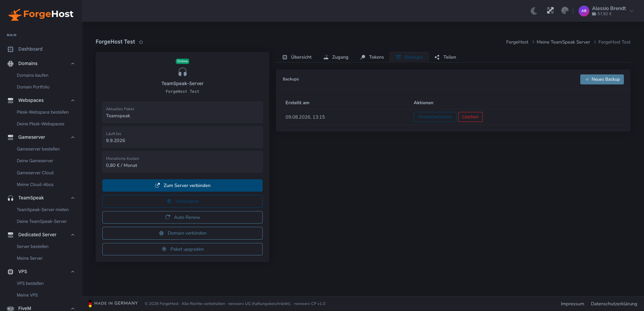644x311 pixels.
Task: Open Gameserver Cloud
Action: pyautogui.click(x=35, y=173)
